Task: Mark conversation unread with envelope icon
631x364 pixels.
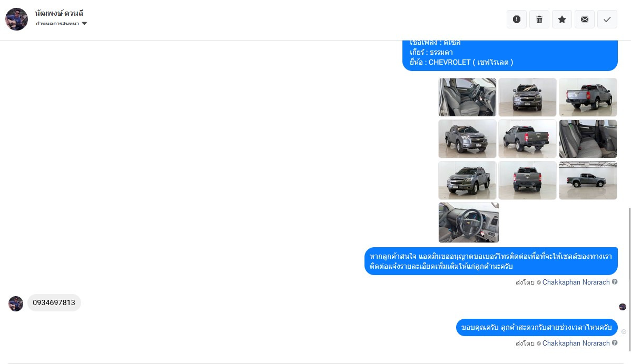Action: (585, 19)
